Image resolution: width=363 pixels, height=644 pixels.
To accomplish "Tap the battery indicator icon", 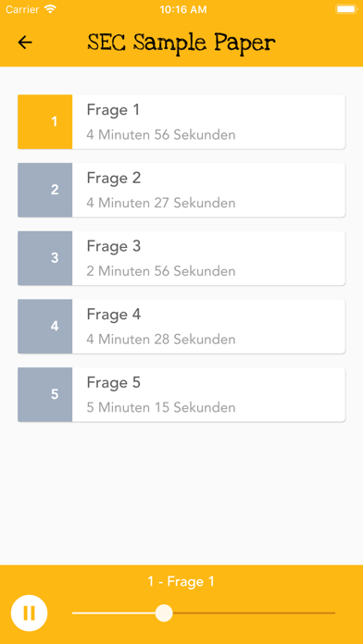I will tap(346, 9).
